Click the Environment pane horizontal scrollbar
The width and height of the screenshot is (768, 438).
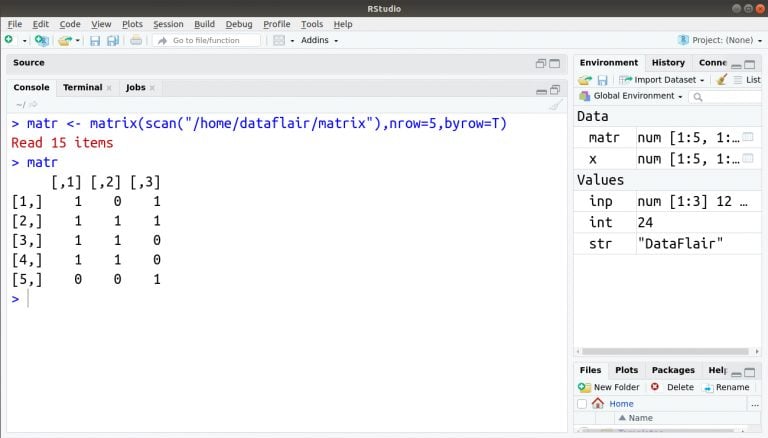[665, 351]
